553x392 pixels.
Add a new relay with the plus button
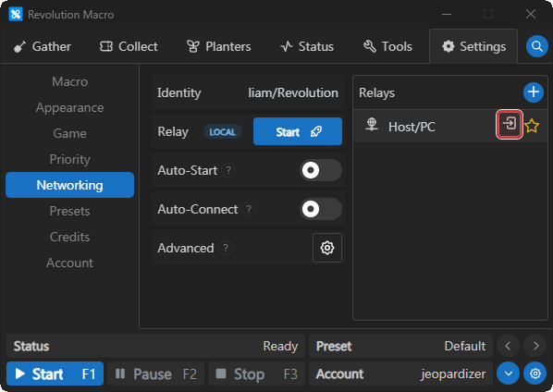[534, 92]
